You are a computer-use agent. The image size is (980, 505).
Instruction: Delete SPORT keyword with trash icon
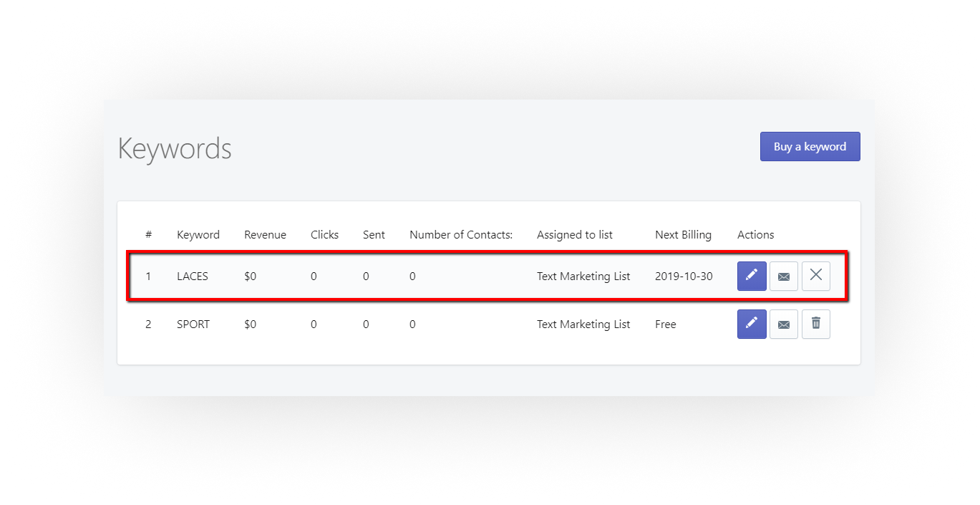coord(816,324)
